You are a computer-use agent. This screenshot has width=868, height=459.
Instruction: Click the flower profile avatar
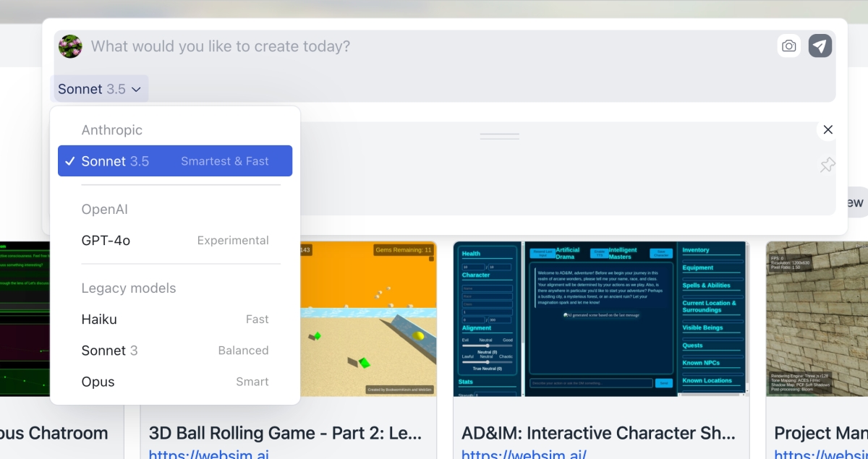70,46
